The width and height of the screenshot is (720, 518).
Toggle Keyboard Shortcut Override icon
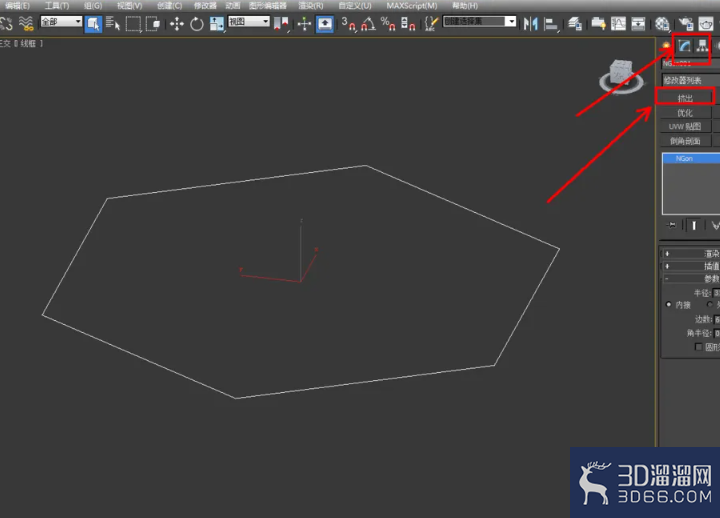tap(325, 23)
